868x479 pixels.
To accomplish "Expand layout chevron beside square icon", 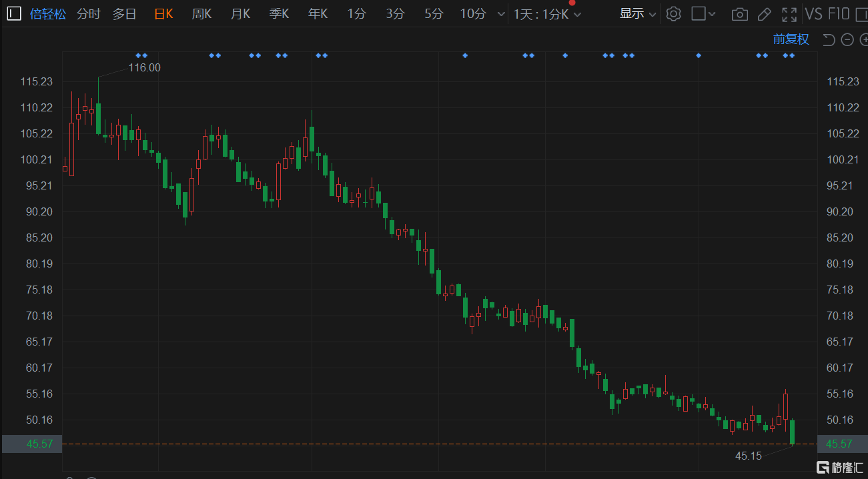I will click(x=713, y=14).
